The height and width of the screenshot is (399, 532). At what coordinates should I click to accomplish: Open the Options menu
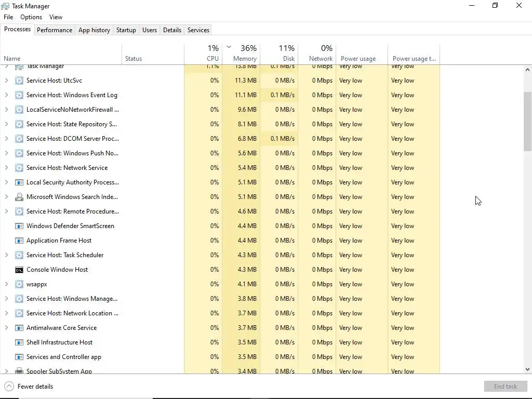[x=31, y=17]
